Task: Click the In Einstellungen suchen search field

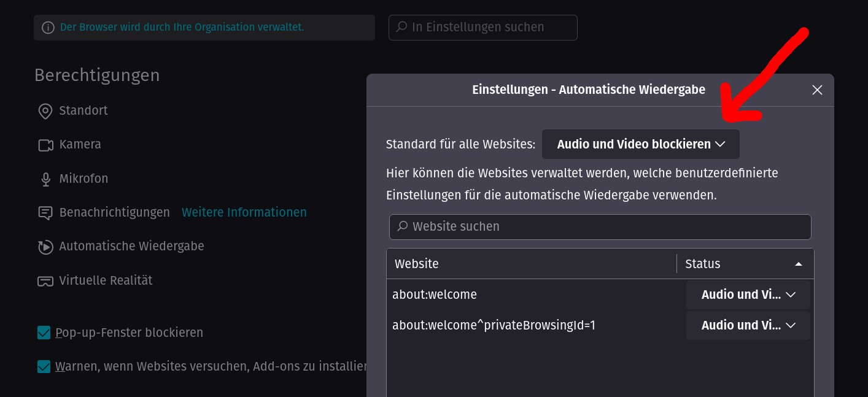Action: pos(482,27)
